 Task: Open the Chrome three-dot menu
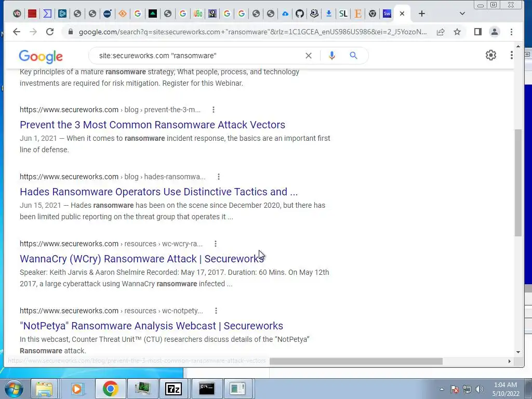[x=511, y=32]
